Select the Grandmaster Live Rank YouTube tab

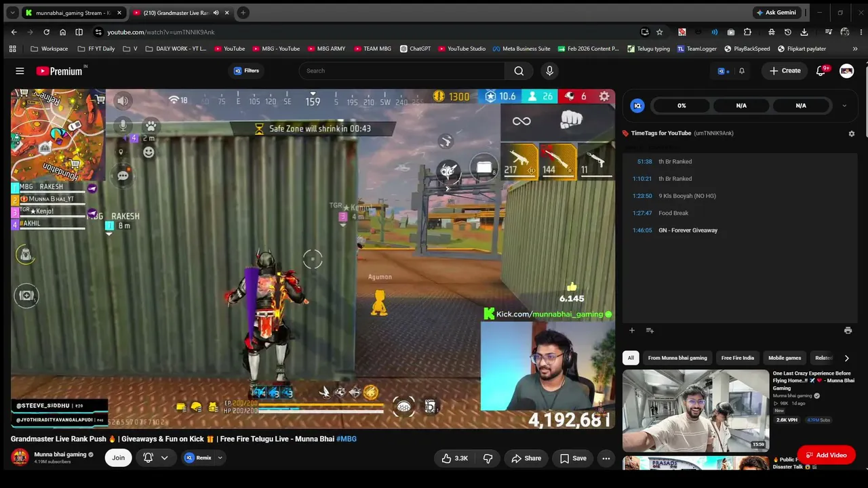[x=180, y=13]
